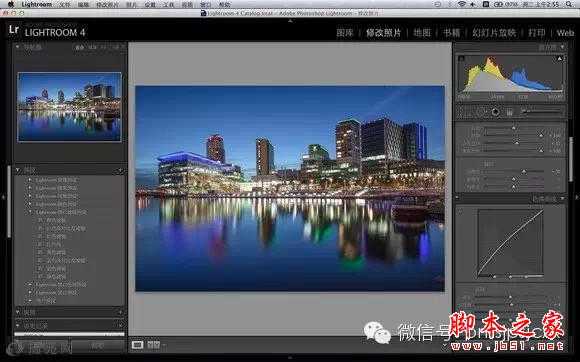Viewport: 580px width, 362px height.
Task: Open the 打印 module
Action: coord(537,33)
